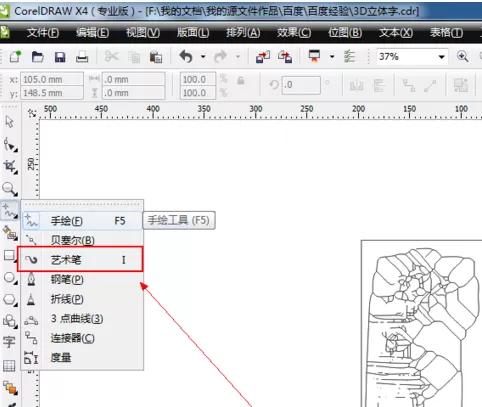482x407 pixels.
Task: Select the Shape edit tool
Action: pos(10,145)
